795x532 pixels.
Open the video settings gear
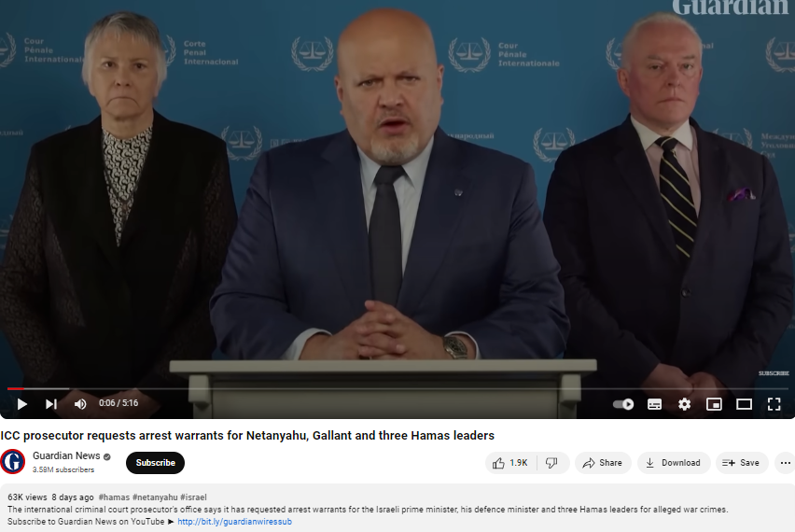click(x=685, y=404)
